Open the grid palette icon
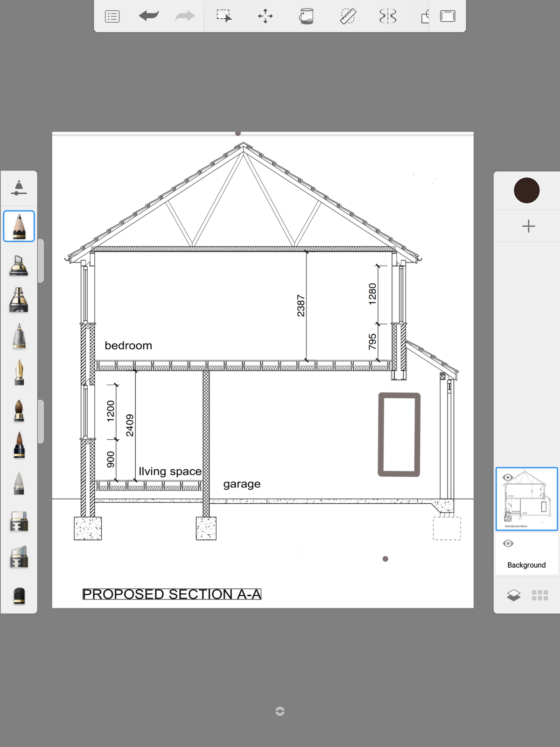 (540, 595)
